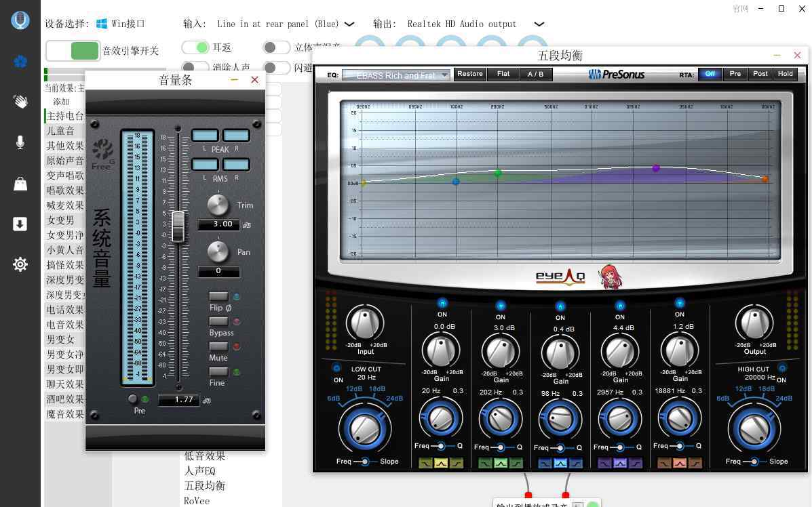Select bell filter shape for 18881 Hz band

tap(680, 463)
